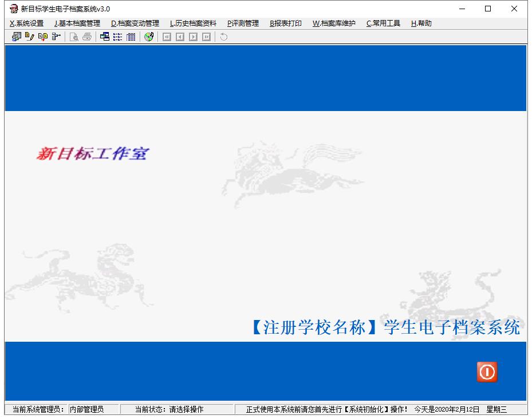Open the X.系统设置 menu
Image resolution: width=532 pixels, height=419 pixels.
click(x=26, y=23)
